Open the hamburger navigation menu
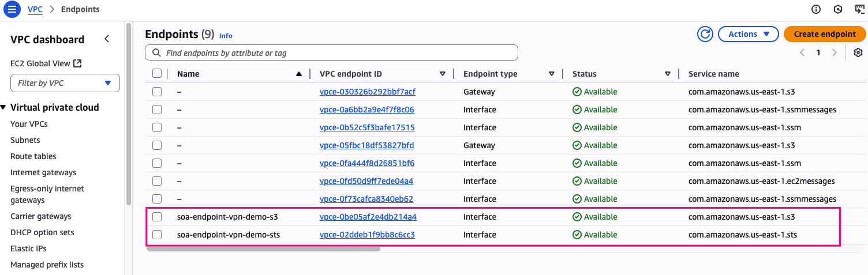The height and width of the screenshot is (275, 868). (x=13, y=10)
